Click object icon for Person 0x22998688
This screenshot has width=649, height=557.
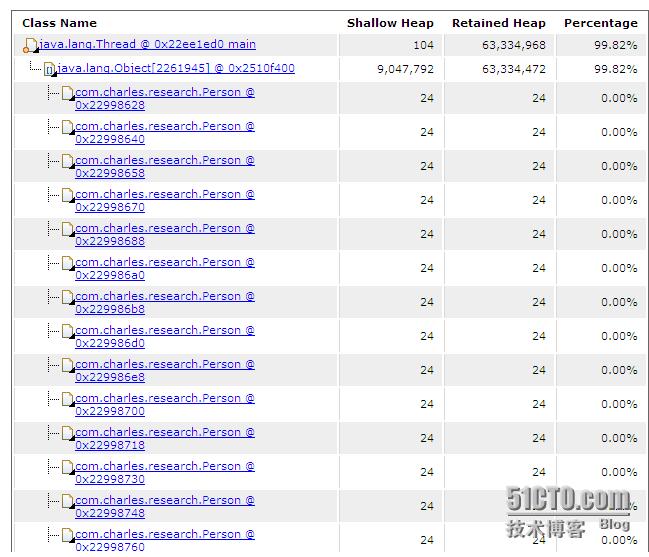(68, 229)
